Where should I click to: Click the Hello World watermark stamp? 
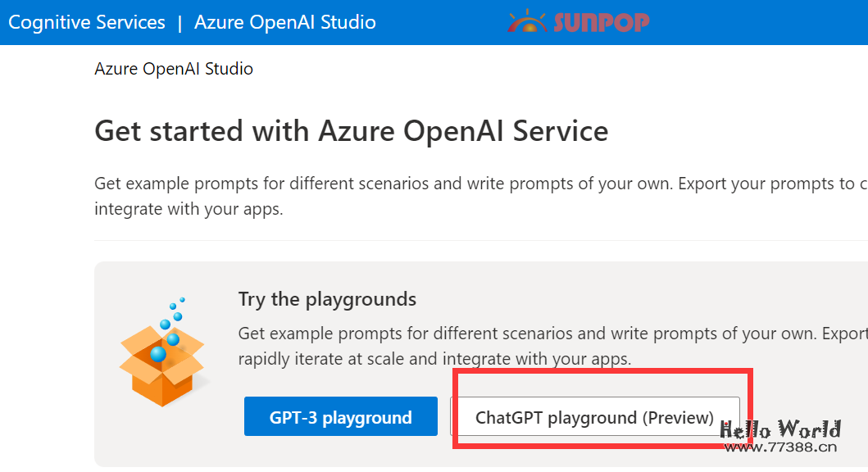pos(779,428)
